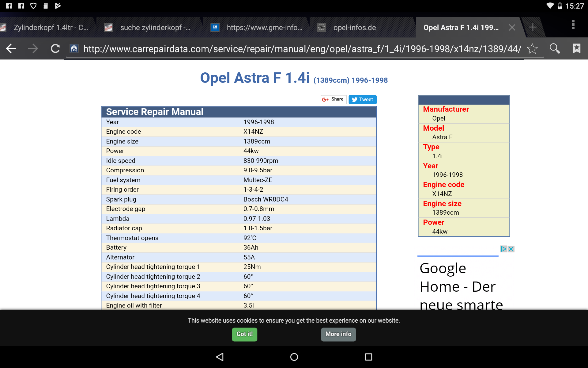The width and height of the screenshot is (588, 368).
Task: Open search with the magnifier icon
Action: pos(555,48)
